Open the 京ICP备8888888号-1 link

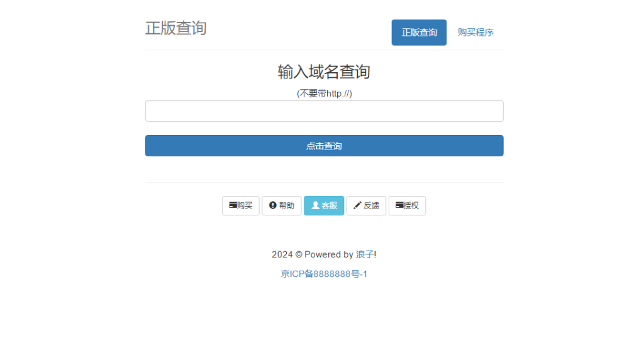[324, 274]
